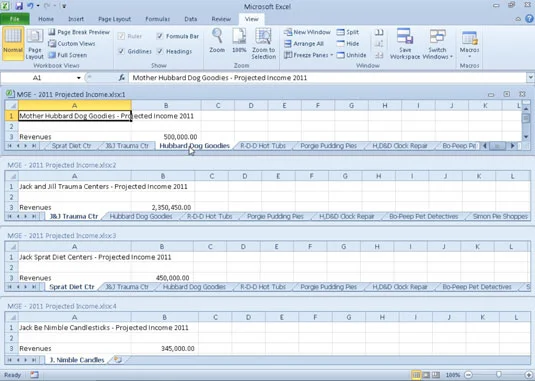Open Customize Quick Access Toolbar dropdown
The image size is (535, 381).
click(x=64, y=6)
